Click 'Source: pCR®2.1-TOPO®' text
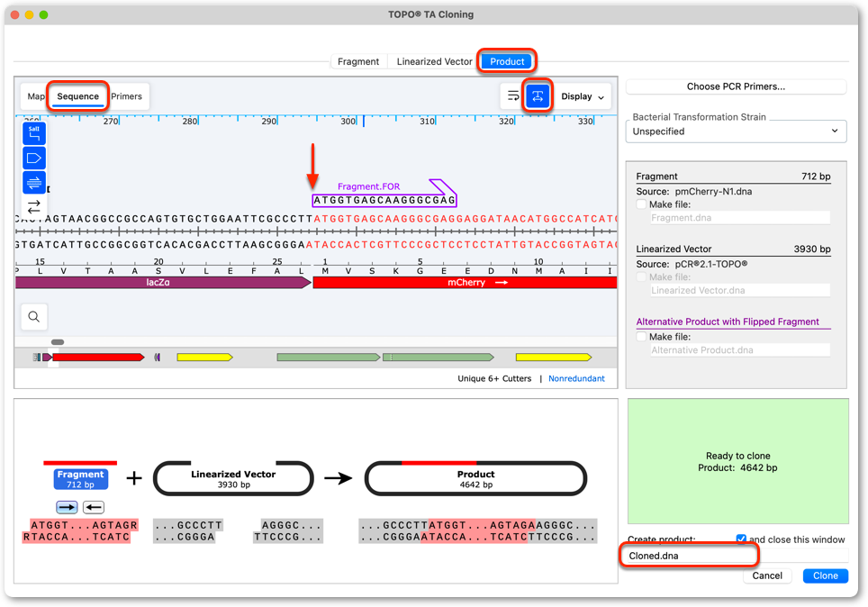 pos(692,264)
